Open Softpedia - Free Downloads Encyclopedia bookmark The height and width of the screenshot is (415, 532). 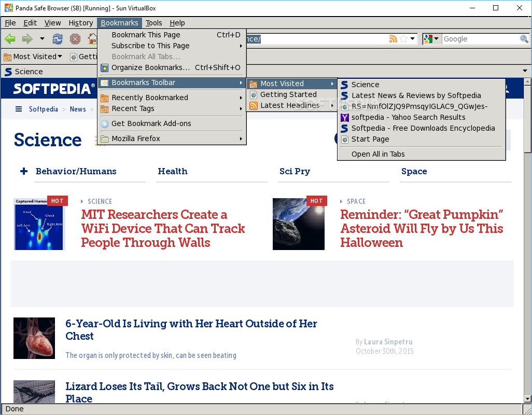coord(422,128)
